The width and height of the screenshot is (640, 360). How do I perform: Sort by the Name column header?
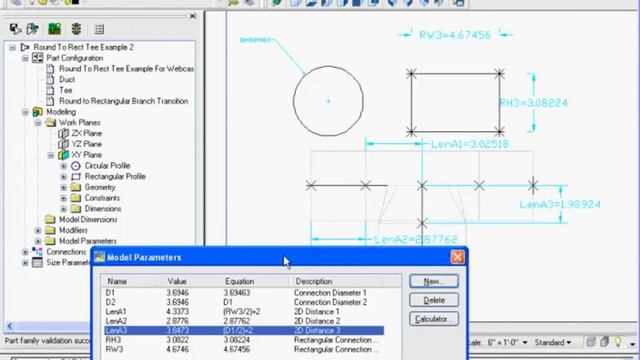(131, 281)
